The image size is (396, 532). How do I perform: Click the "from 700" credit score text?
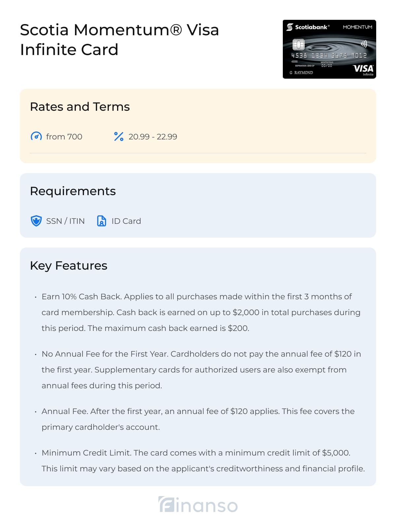click(x=64, y=136)
